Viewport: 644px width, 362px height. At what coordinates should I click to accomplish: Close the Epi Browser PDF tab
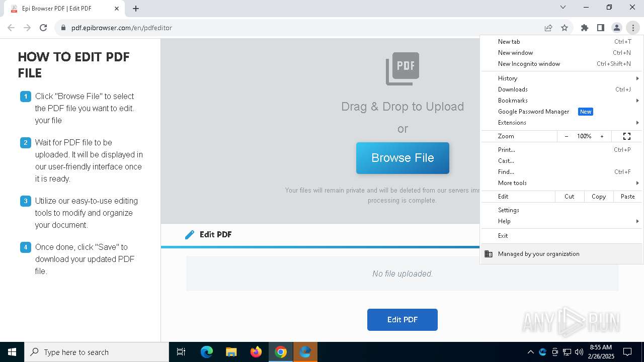117,8
